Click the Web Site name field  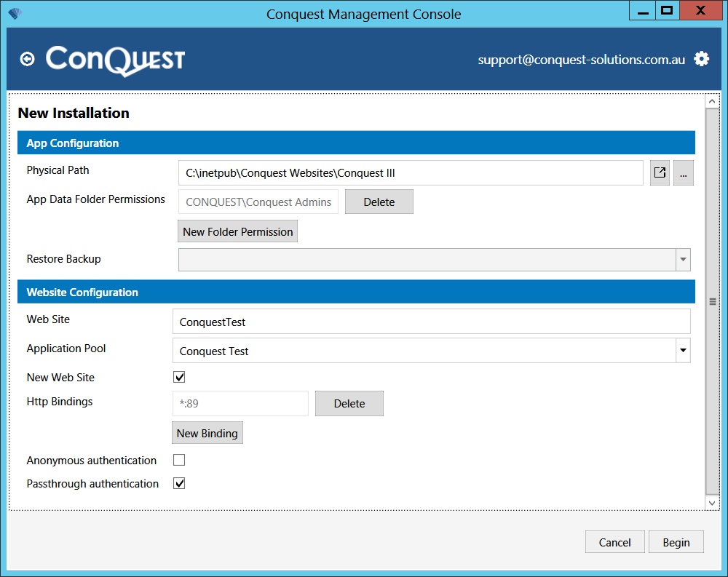click(x=431, y=322)
